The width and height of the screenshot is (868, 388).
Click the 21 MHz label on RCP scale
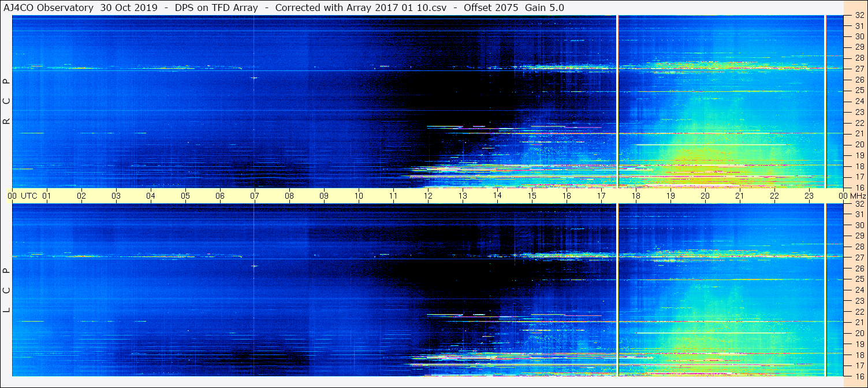pyautogui.click(x=859, y=133)
